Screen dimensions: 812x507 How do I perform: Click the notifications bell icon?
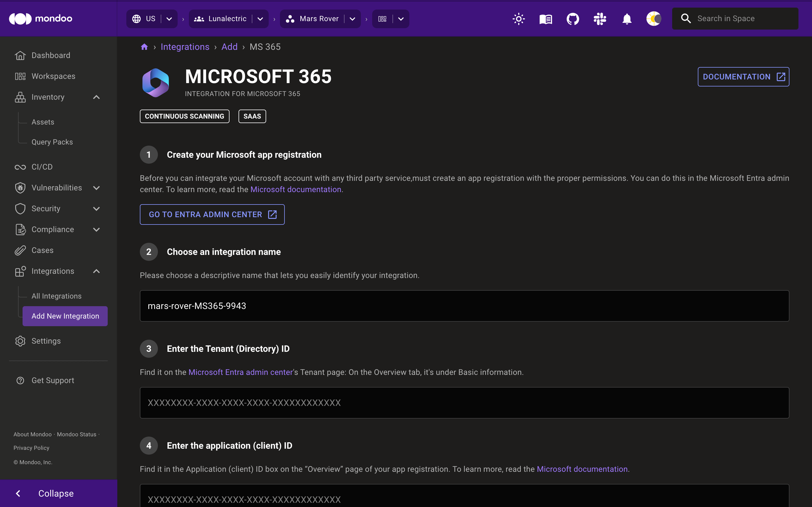click(627, 19)
